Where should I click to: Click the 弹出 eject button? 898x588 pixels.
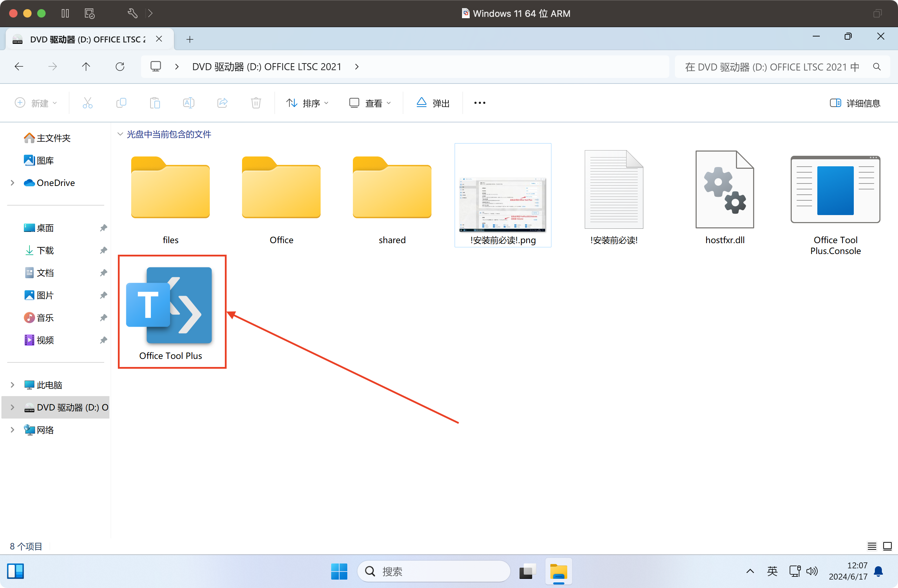[433, 103]
